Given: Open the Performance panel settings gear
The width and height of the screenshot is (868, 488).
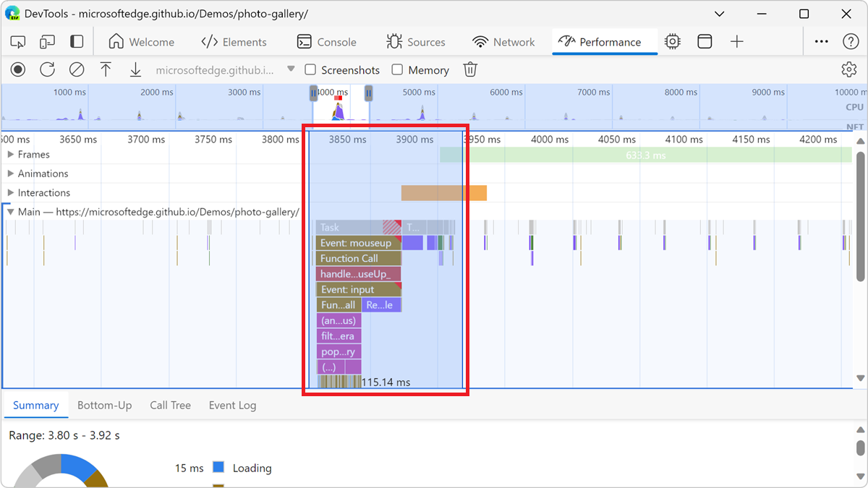Looking at the screenshot, I should point(848,69).
